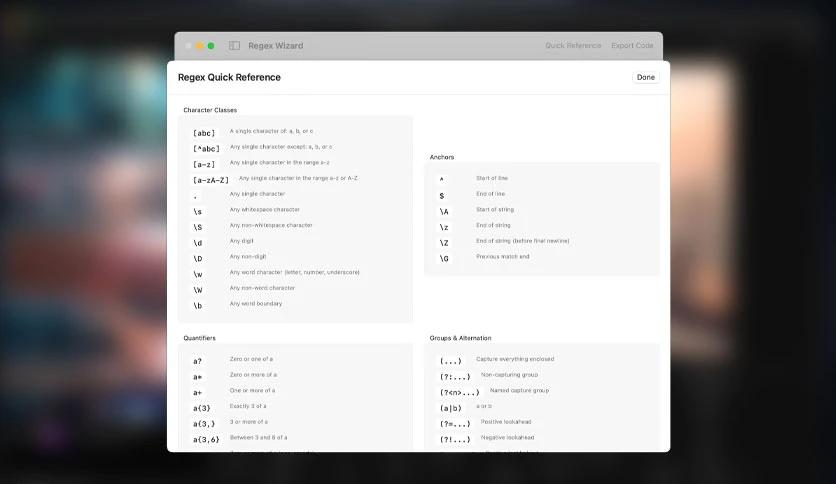Select the \A start of string anchor
836x484 pixels.
444,212
